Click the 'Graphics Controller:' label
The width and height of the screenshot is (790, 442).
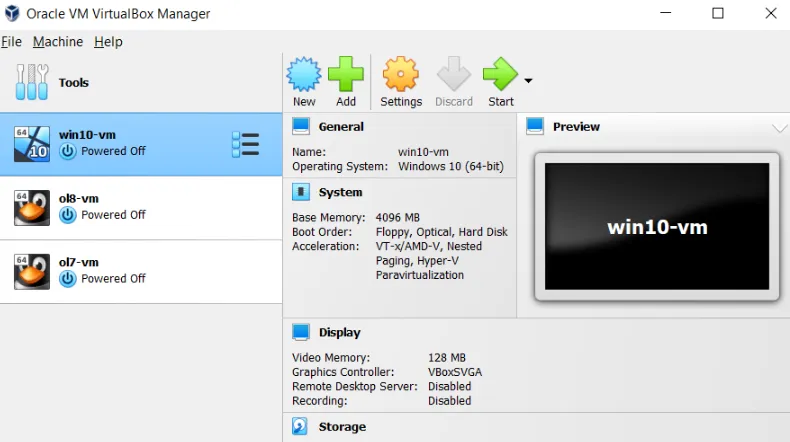click(x=343, y=372)
